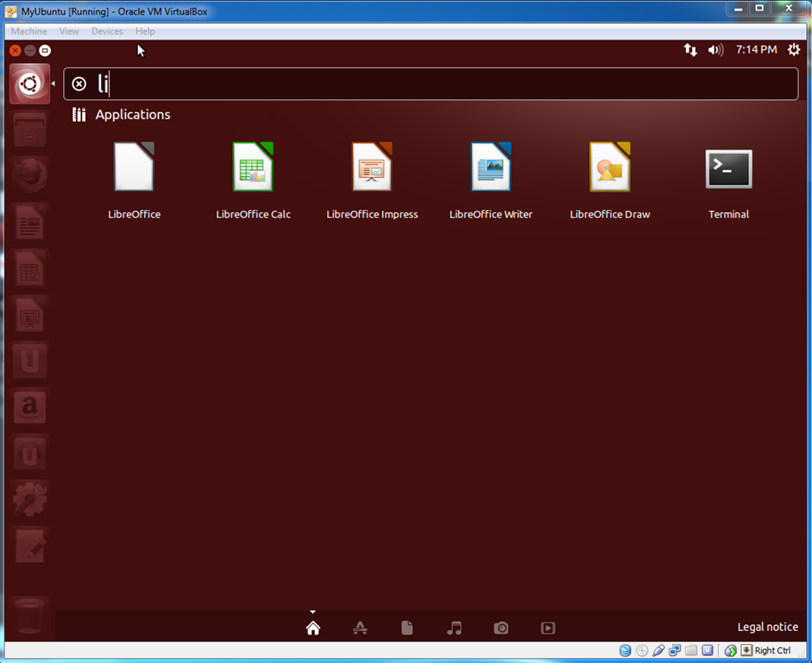Click the shared folders status icon
Image resolution: width=812 pixels, height=663 pixels.
[x=691, y=651]
